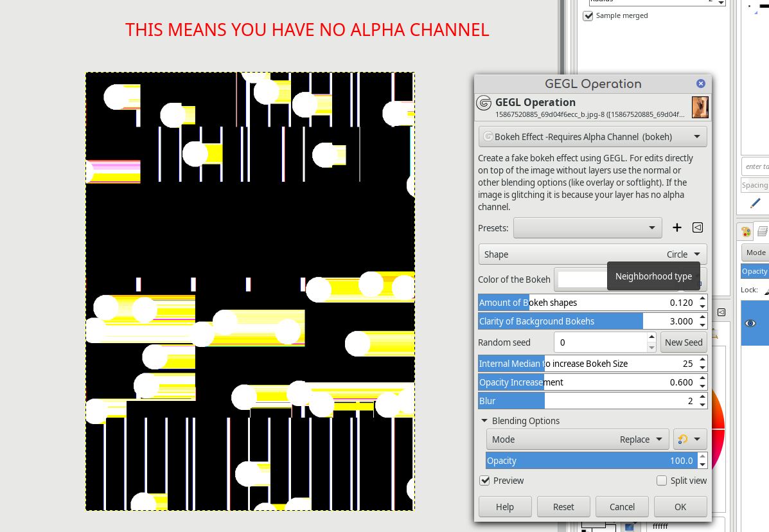Viewport: 769px width, 532px height.
Task: Click the bokeh preview image on canvas
Action: point(250,291)
